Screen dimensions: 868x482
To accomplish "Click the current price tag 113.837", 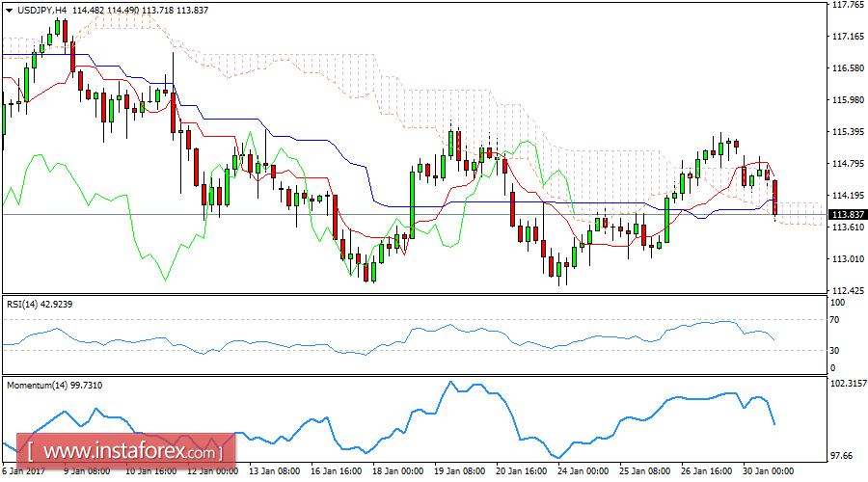I will point(848,214).
